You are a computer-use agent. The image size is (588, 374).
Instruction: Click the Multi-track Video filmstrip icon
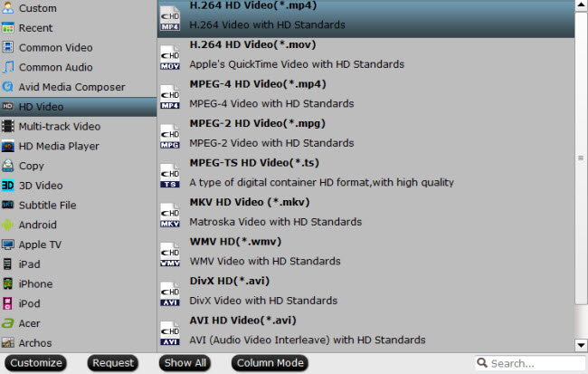point(7,126)
